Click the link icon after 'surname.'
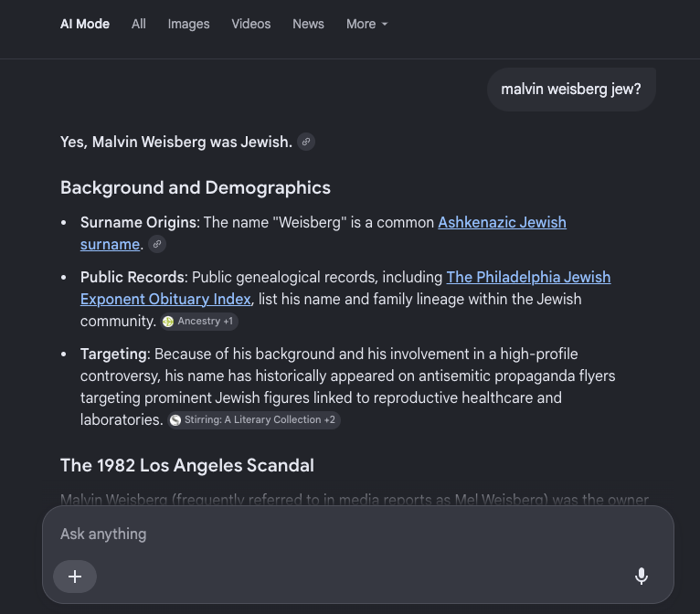Screen dimensions: 700x614 click(x=157, y=244)
